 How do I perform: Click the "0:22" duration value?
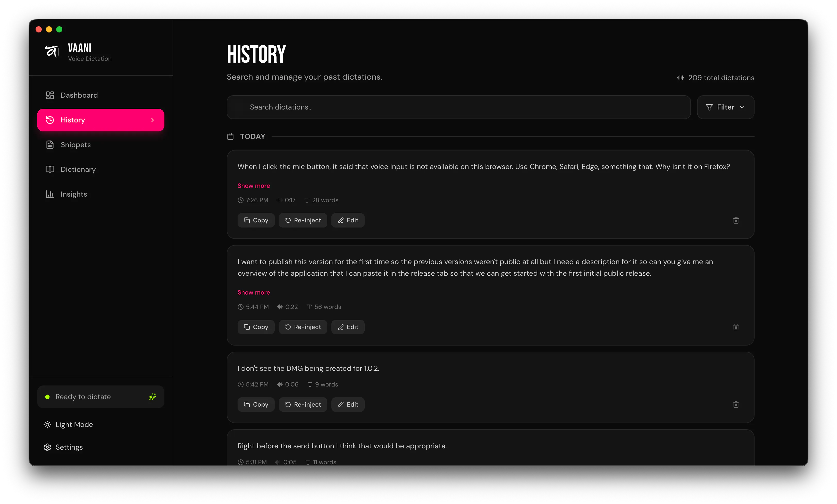point(291,307)
